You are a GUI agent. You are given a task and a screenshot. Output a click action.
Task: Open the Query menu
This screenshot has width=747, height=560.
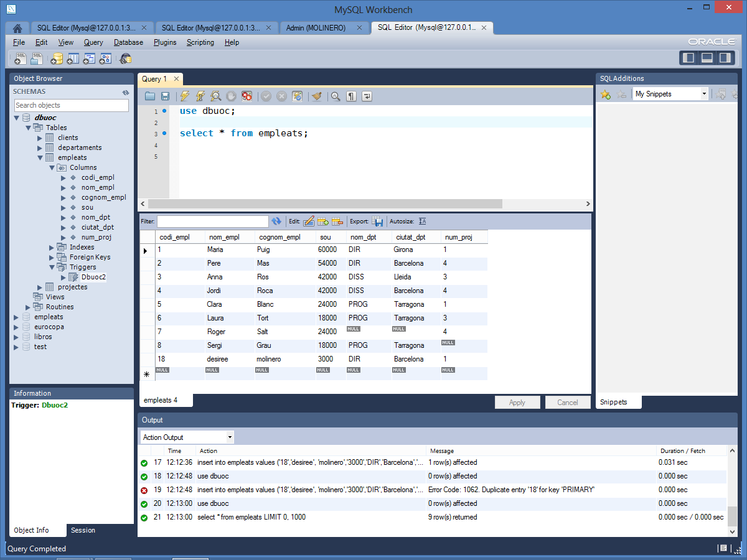coord(93,42)
